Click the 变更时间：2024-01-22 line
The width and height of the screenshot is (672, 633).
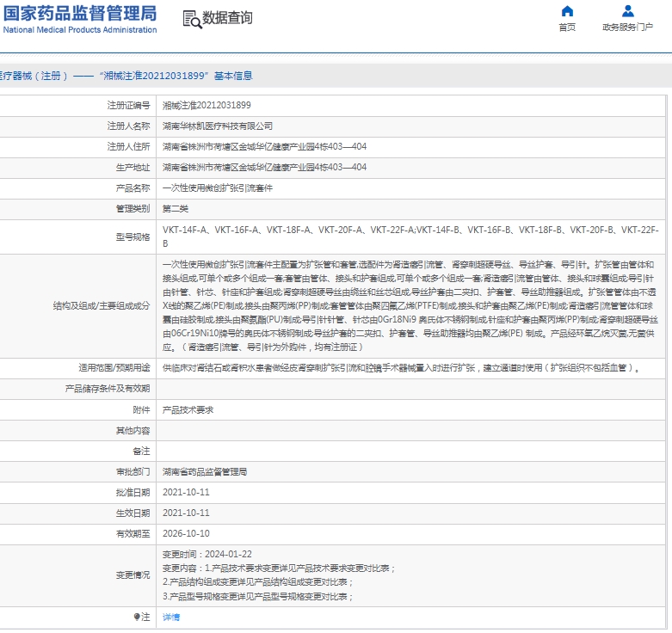click(207, 554)
